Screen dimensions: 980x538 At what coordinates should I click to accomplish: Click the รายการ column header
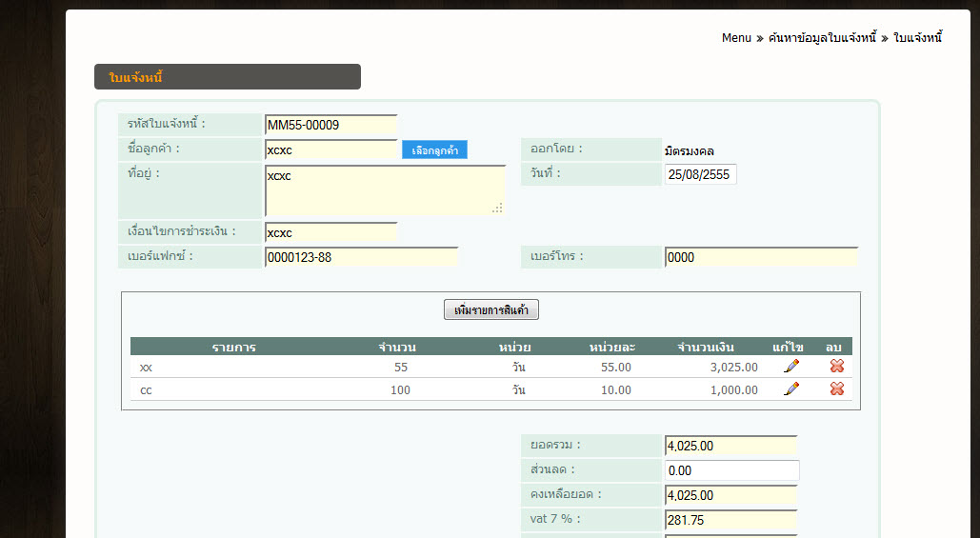pyautogui.click(x=233, y=347)
